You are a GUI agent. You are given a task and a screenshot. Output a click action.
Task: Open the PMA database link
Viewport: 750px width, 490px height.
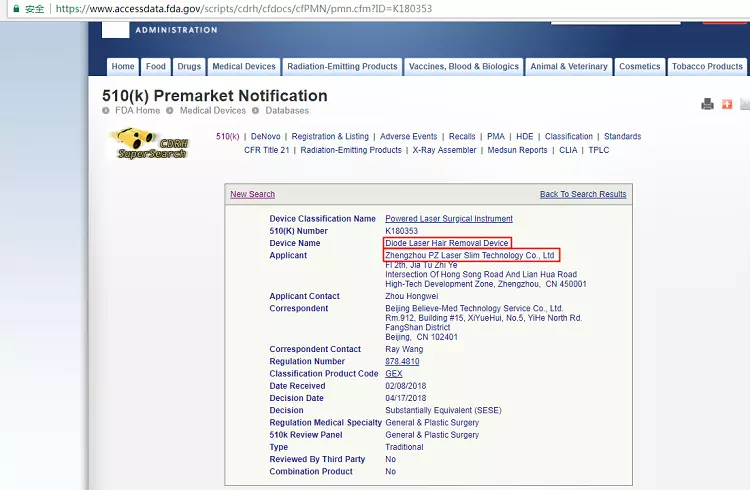point(496,136)
